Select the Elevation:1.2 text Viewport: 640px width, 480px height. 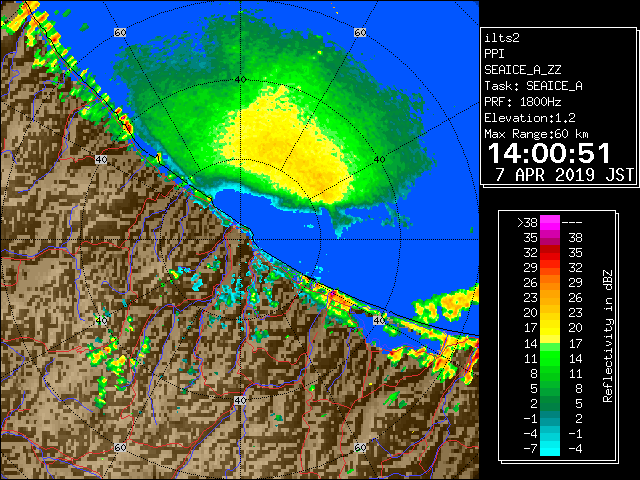(530, 118)
